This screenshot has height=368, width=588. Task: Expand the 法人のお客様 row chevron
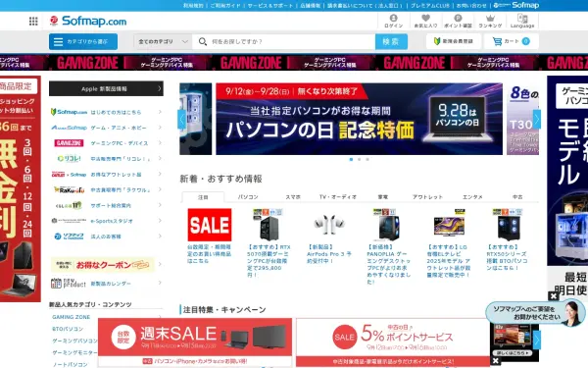[160, 237]
